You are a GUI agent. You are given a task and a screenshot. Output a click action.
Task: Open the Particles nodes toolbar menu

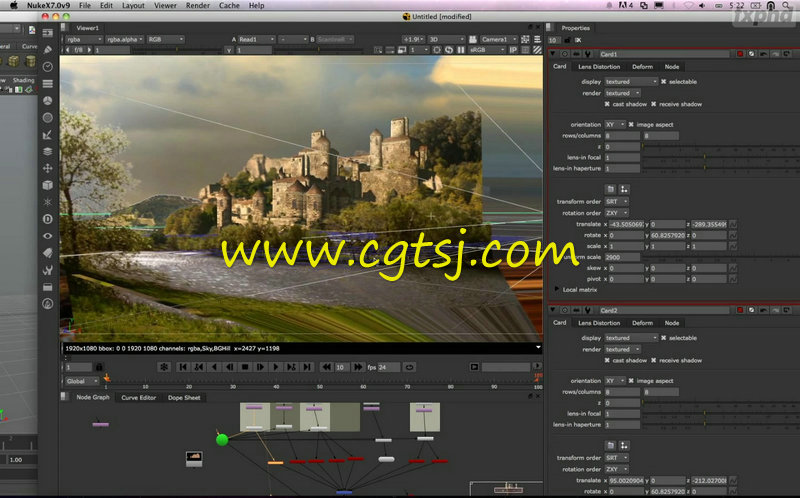coord(48,202)
